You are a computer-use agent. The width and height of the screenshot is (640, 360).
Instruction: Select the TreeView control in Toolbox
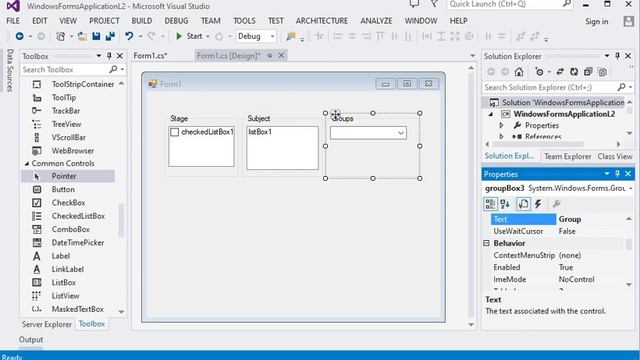point(66,124)
